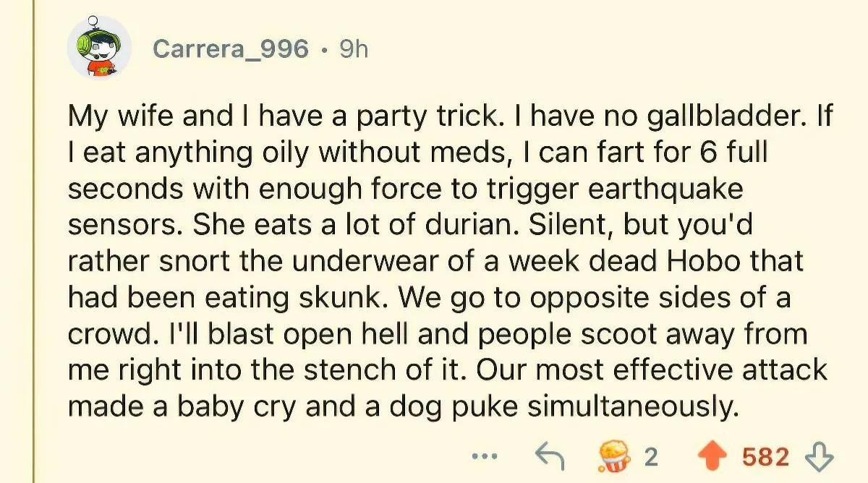This screenshot has height=483, width=868.
Task: Click the 9h timestamp
Action: [x=354, y=49]
